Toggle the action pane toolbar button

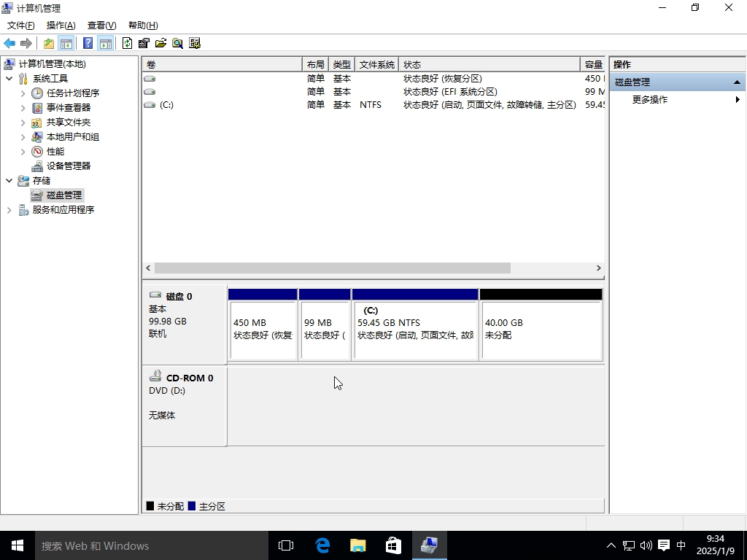tap(106, 43)
